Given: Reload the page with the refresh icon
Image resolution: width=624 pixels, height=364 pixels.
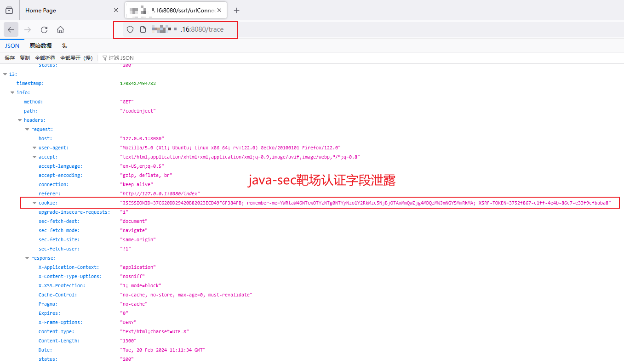Looking at the screenshot, I should tap(44, 29).
